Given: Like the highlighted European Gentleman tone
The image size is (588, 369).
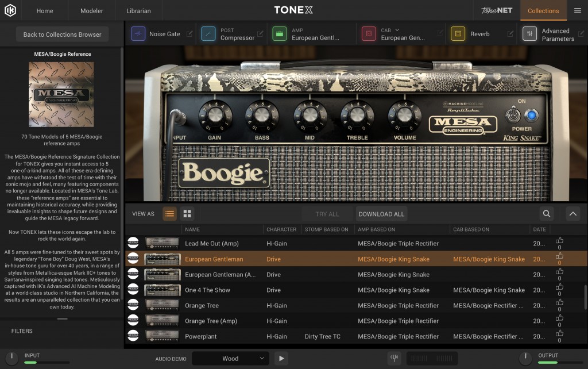Looking at the screenshot, I should tap(559, 256).
